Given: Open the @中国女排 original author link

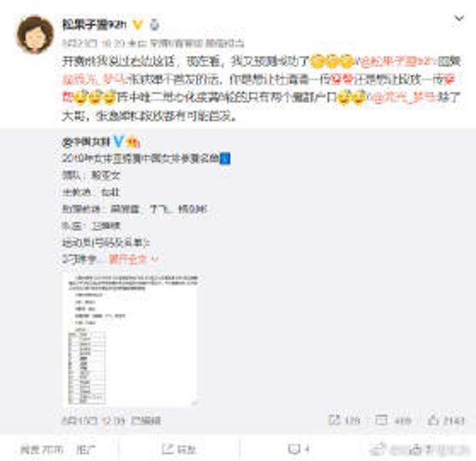Looking at the screenshot, I should click(86, 141).
